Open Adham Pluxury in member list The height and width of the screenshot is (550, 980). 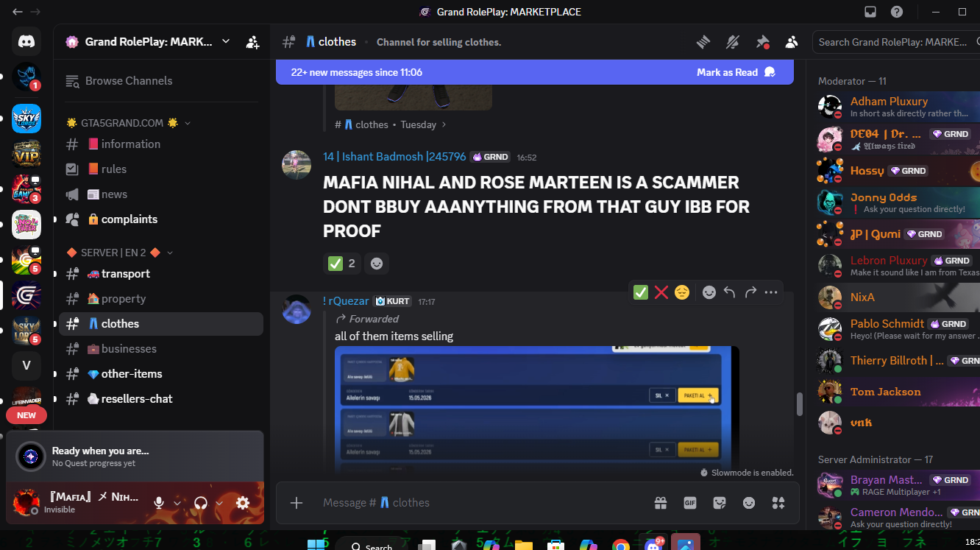click(898, 106)
